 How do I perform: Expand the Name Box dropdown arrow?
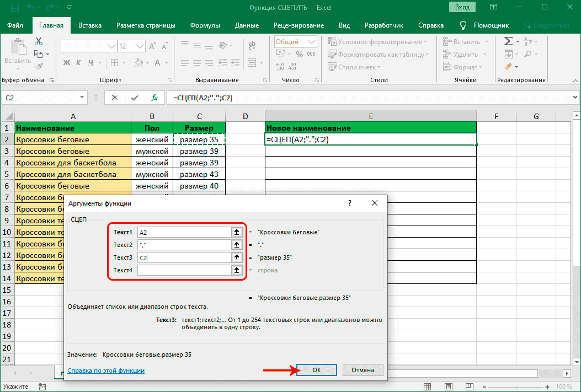[82, 98]
